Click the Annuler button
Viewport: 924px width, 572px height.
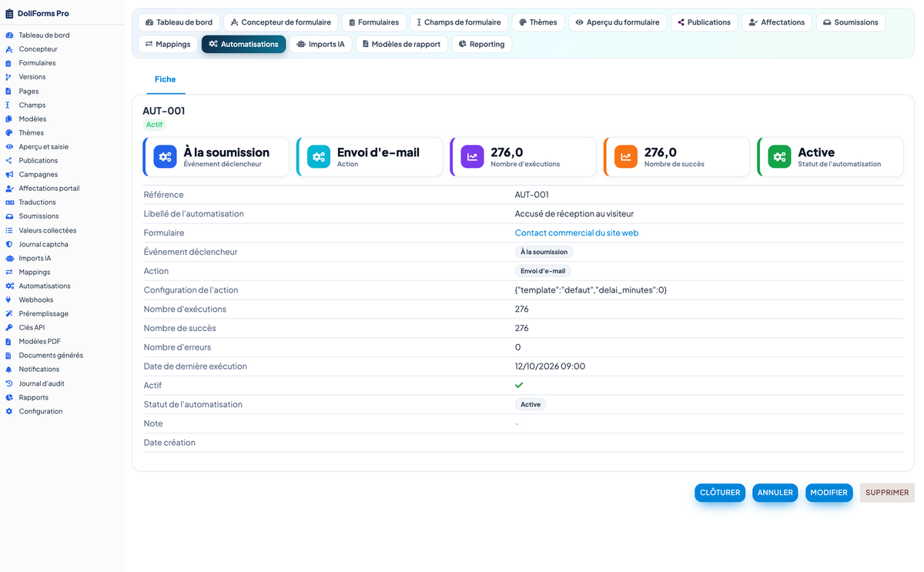click(775, 493)
